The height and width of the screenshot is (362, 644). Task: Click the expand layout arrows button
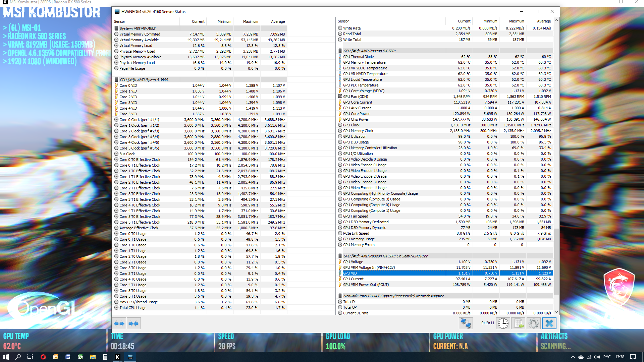119,323
